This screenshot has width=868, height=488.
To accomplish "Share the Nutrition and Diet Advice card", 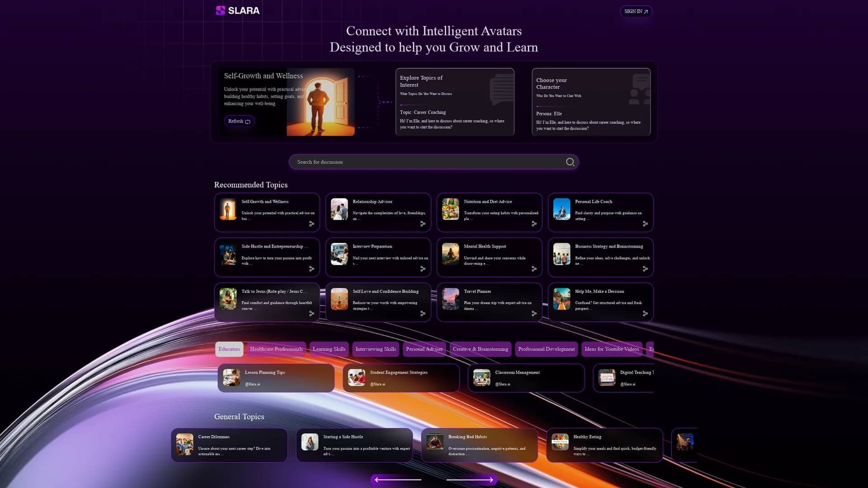I will click(x=534, y=224).
